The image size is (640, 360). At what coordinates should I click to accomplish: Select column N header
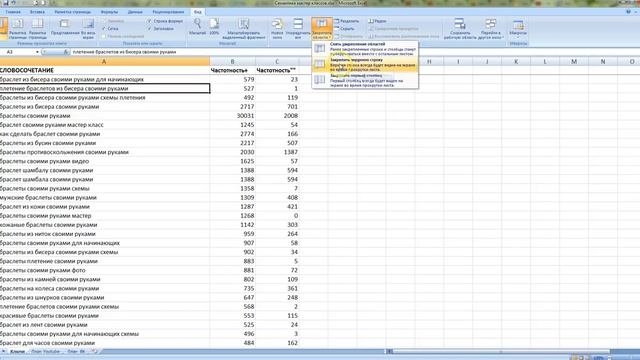coord(603,62)
